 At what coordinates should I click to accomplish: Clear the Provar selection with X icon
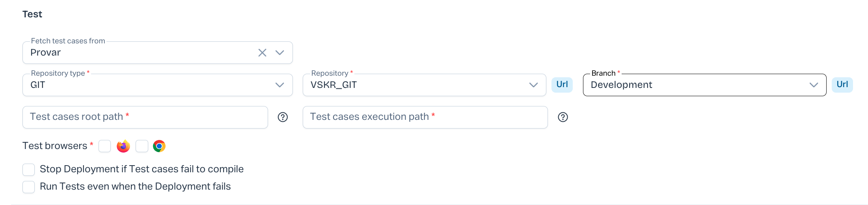[262, 53]
